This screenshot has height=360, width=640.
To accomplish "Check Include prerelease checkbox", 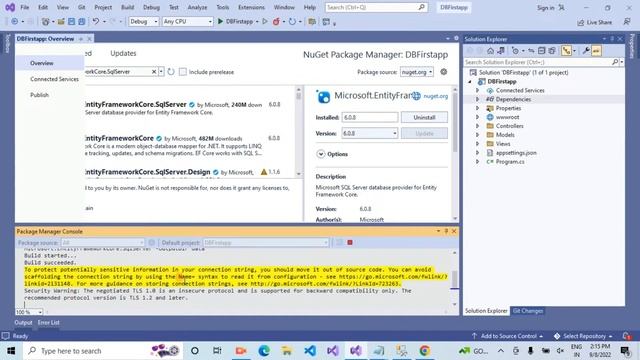I will tap(182, 72).
